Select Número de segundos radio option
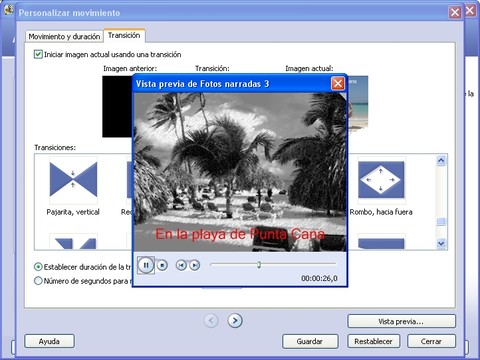Viewport: 480px width, 360px height. (x=38, y=281)
